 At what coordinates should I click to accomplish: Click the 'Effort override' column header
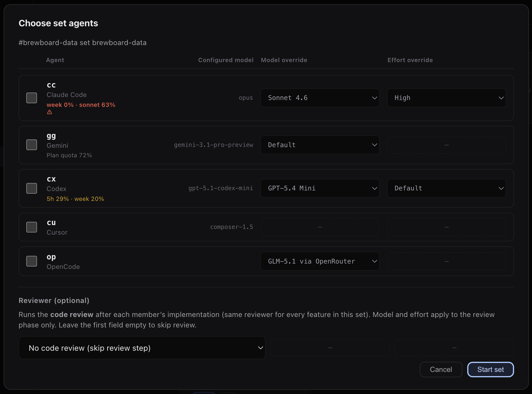(410, 60)
